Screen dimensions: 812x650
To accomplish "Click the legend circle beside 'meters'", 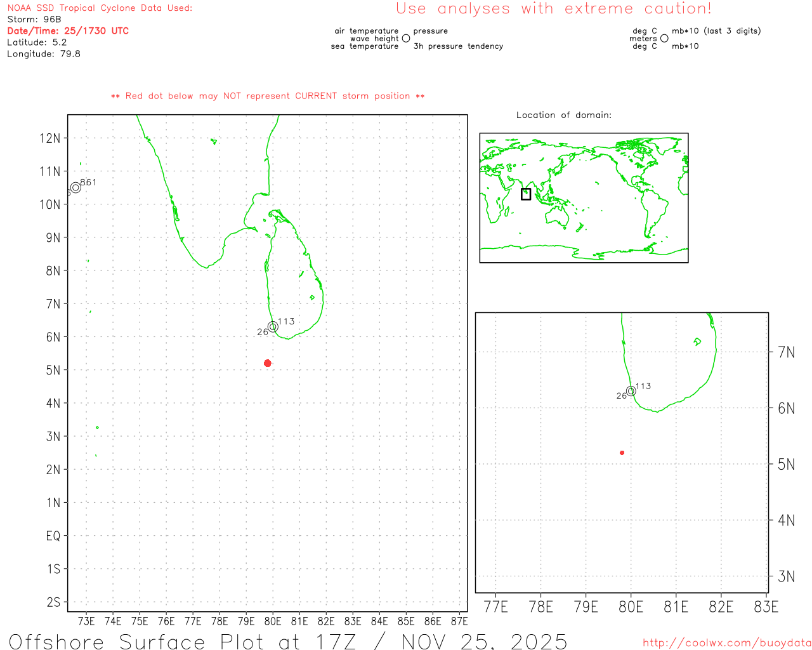I will [x=664, y=39].
